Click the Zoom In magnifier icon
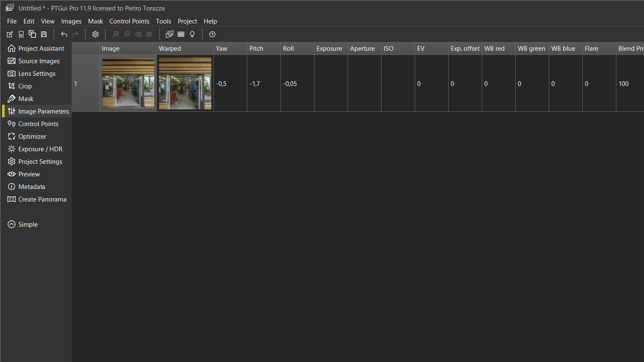The height and width of the screenshot is (362, 644). coord(116,34)
